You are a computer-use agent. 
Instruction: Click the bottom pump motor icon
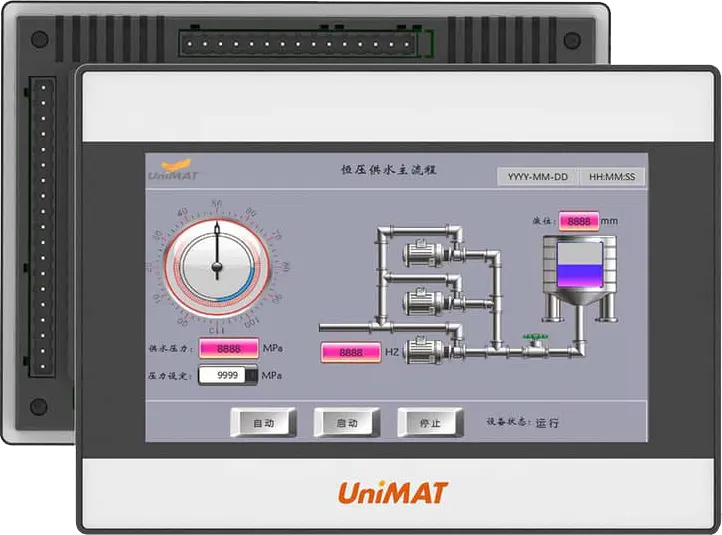tap(422, 350)
